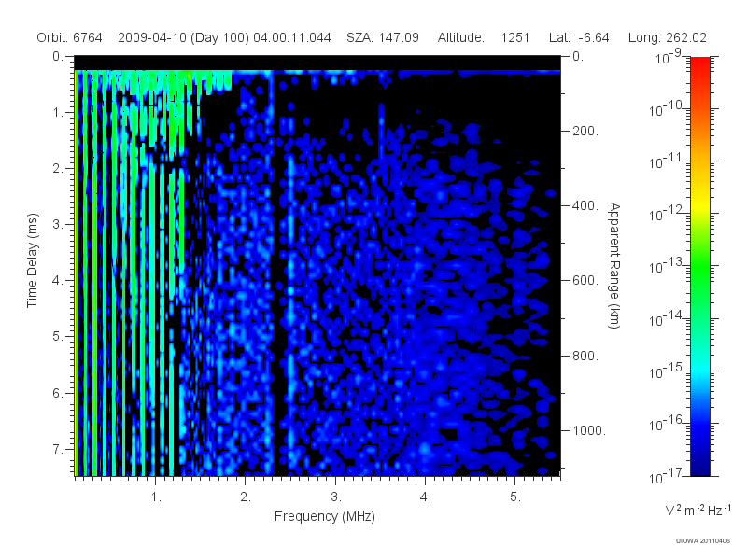Click the 'Long: 262.02' text
The image size is (747, 560).
pos(668,37)
